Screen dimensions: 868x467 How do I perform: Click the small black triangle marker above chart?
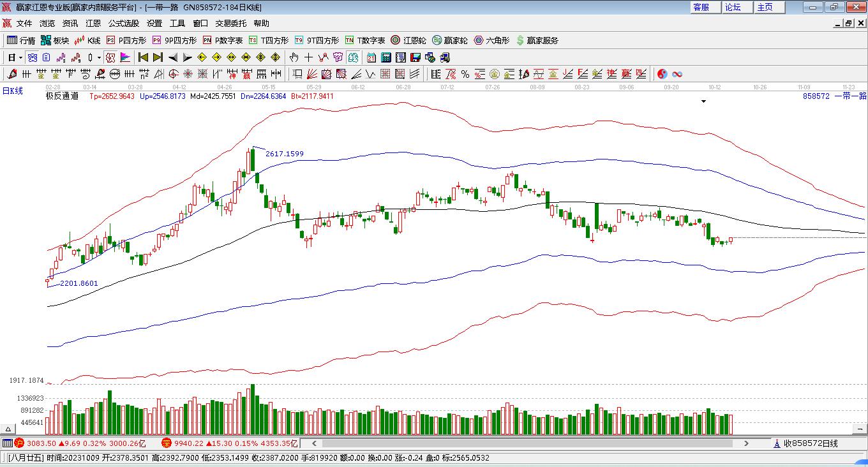pos(704,101)
